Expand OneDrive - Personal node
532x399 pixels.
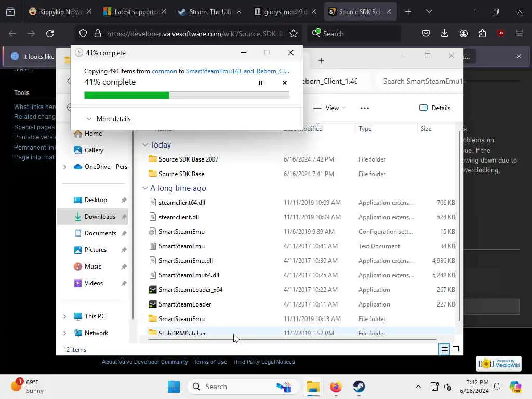coord(64,167)
